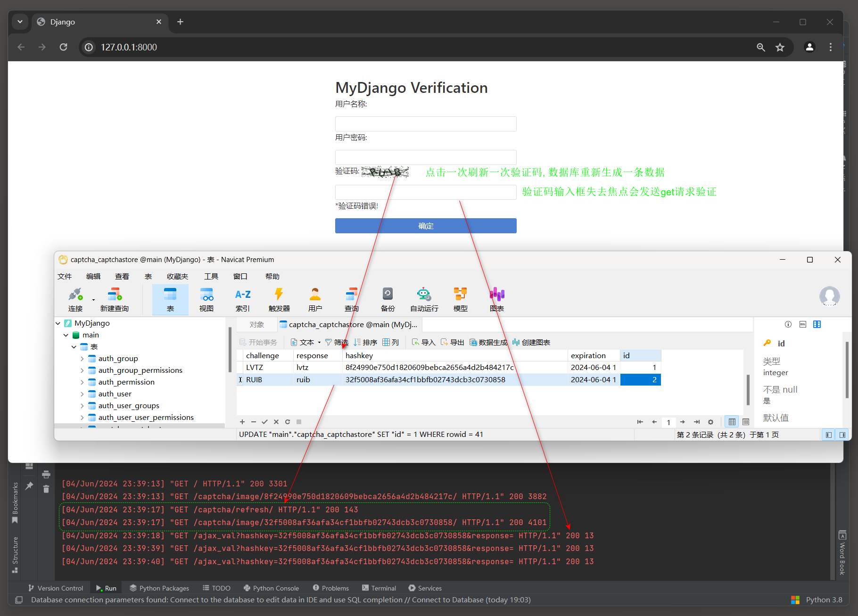Open 自动运行 automation icon
Viewport: 858px width, 616px height.
coord(424,299)
